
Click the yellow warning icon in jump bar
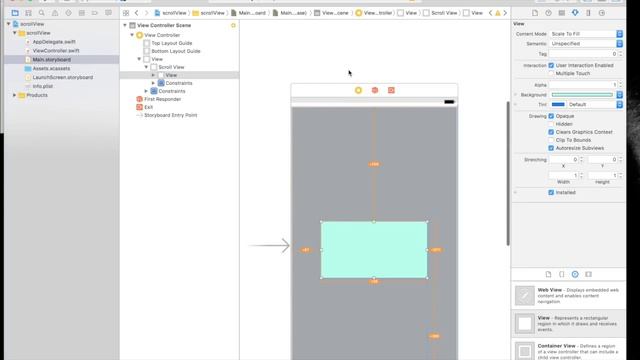498,13
